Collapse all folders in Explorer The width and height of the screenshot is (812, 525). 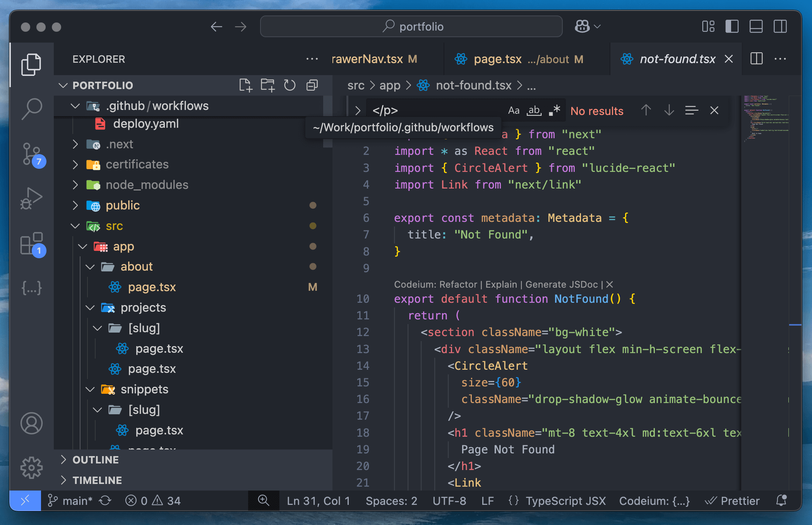[312, 85]
